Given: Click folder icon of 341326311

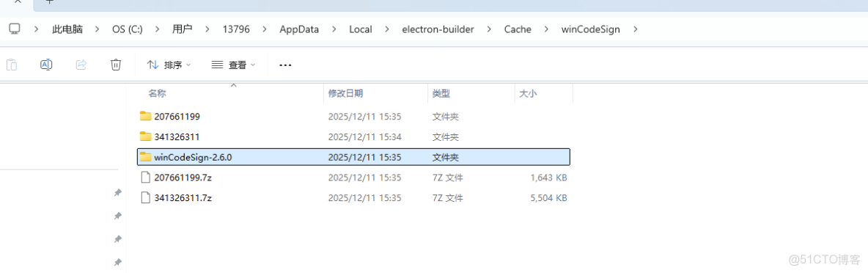Looking at the screenshot, I should [x=146, y=136].
